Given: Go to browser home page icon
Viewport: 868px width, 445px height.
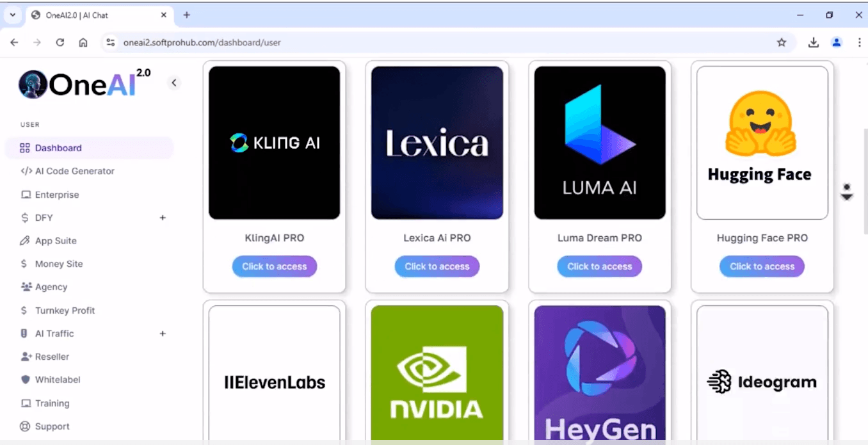Looking at the screenshot, I should point(83,42).
